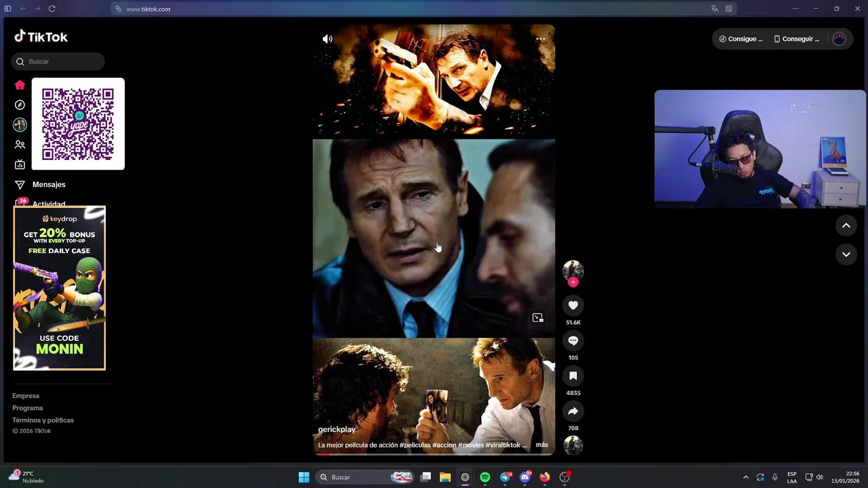Go to next video with down chevron
The width and height of the screenshot is (868, 488).
[846, 255]
